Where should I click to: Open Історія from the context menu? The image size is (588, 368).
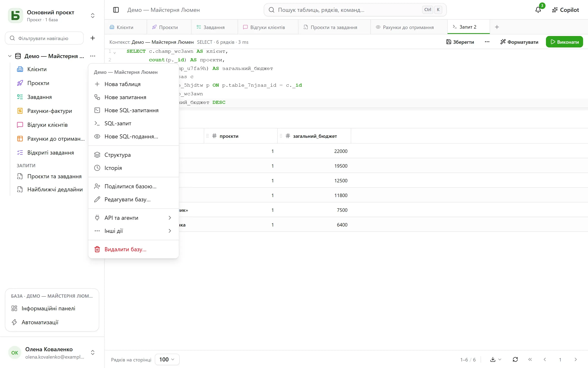tap(133, 168)
